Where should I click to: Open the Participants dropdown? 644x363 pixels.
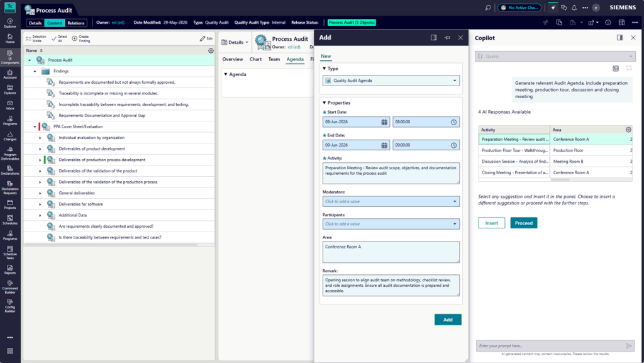[x=391, y=224]
